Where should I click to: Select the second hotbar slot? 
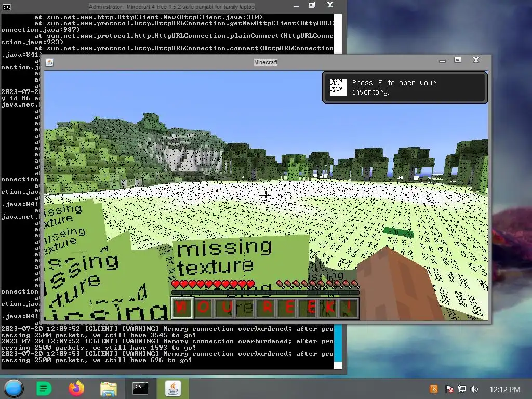(x=203, y=308)
